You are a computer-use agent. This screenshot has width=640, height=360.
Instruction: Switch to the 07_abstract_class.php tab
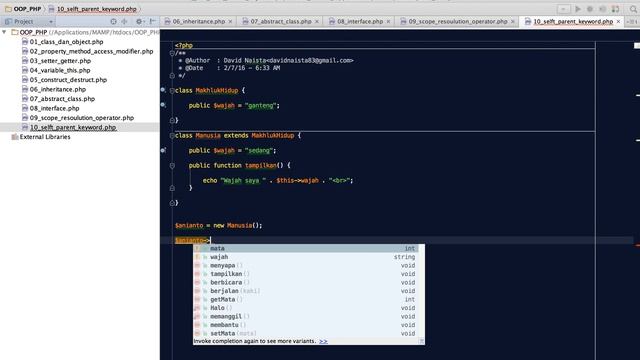click(281, 21)
